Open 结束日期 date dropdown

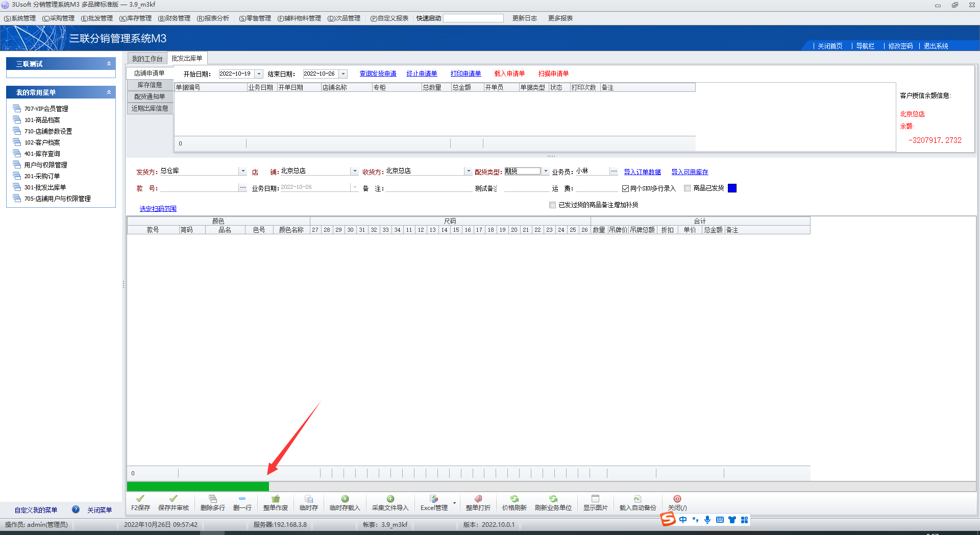tap(344, 74)
